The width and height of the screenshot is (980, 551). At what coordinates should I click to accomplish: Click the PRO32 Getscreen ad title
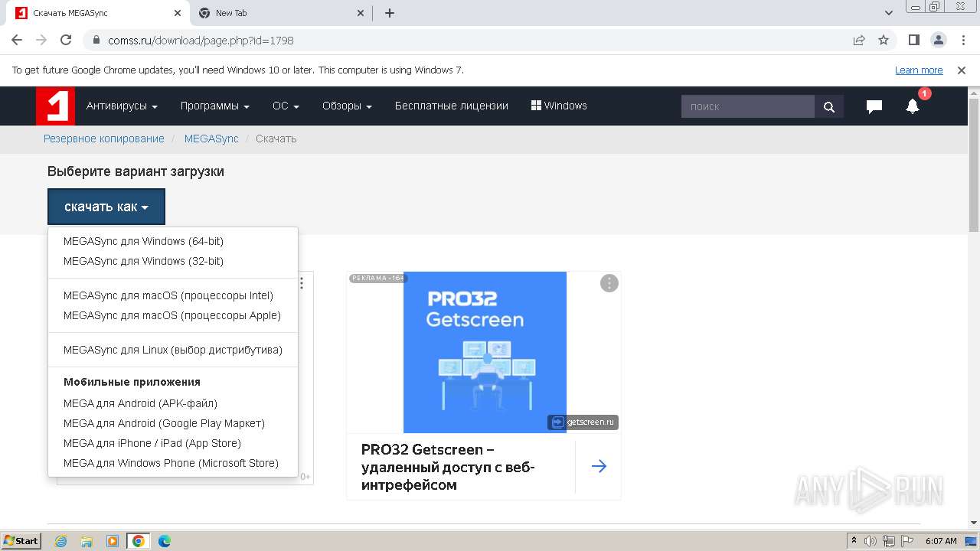(x=448, y=467)
